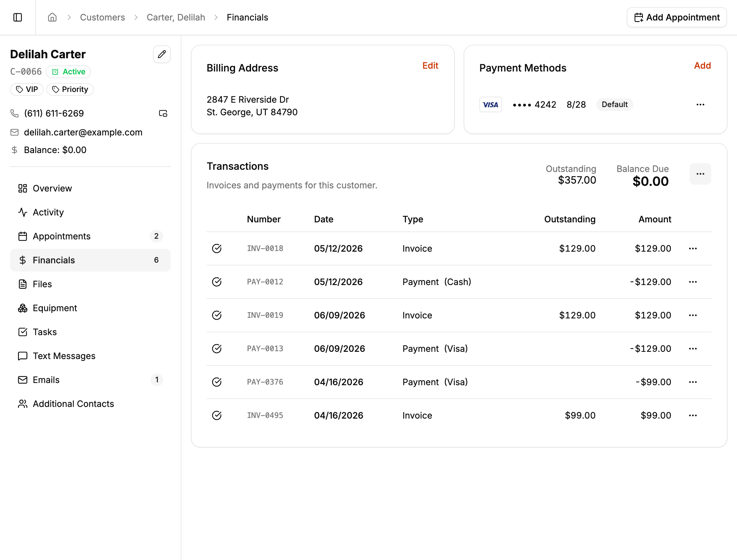Sort by the Number column header
Image resolution: width=737 pixels, height=560 pixels.
click(x=264, y=219)
